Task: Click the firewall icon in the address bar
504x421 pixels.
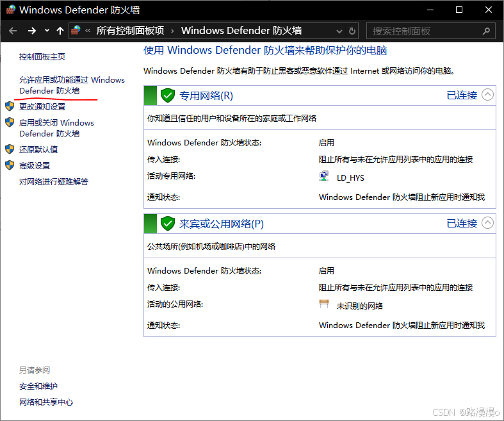Action: click(76, 30)
